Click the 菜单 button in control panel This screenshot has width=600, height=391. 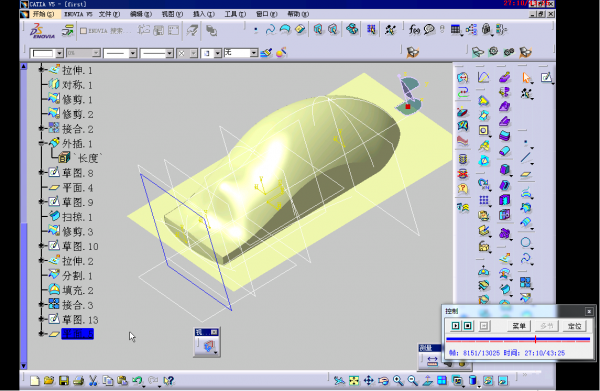(518, 326)
